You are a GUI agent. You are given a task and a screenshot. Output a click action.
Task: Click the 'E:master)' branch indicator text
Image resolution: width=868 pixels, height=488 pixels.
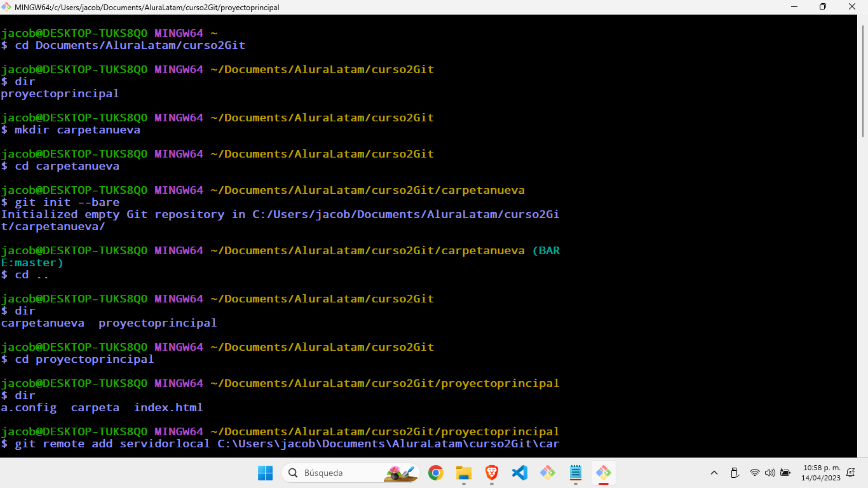pyautogui.click(x=32, y=262)
